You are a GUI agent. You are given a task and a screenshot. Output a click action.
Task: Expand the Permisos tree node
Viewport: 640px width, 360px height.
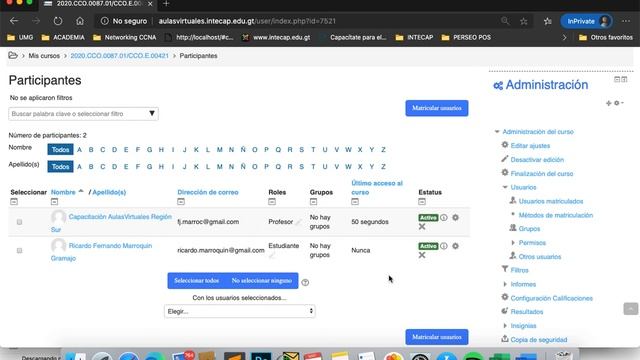[513, 242]
